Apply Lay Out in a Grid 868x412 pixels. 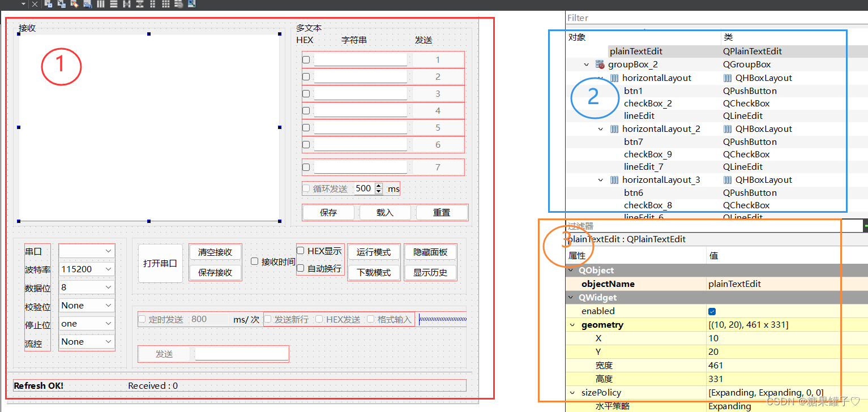point(166,3)
